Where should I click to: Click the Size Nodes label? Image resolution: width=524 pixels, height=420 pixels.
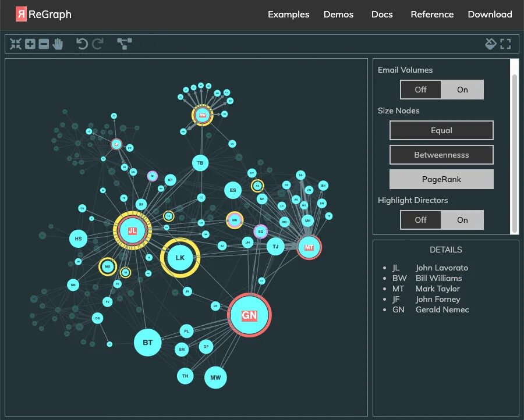point(398,111)
